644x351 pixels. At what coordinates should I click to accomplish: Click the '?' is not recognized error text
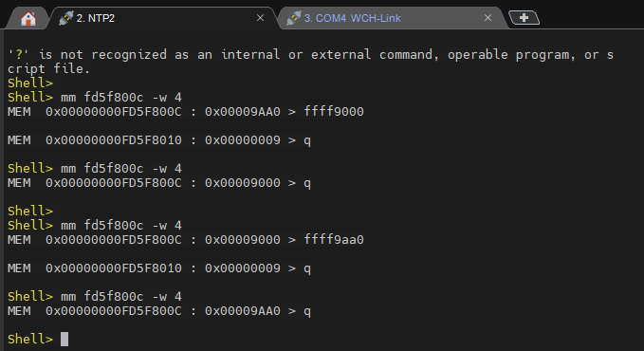(310, 54)
